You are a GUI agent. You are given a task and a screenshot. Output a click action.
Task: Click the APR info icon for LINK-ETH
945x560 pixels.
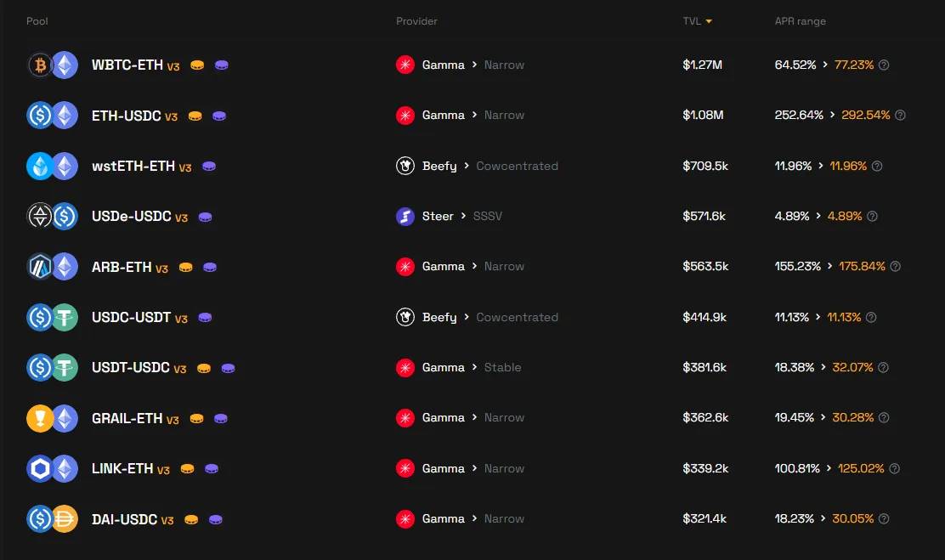pyautogui.click(x=894, y=469)
